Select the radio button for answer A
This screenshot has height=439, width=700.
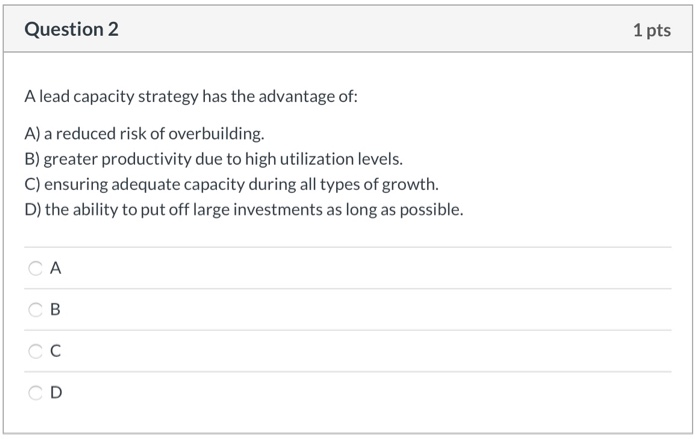coord(35,268)
